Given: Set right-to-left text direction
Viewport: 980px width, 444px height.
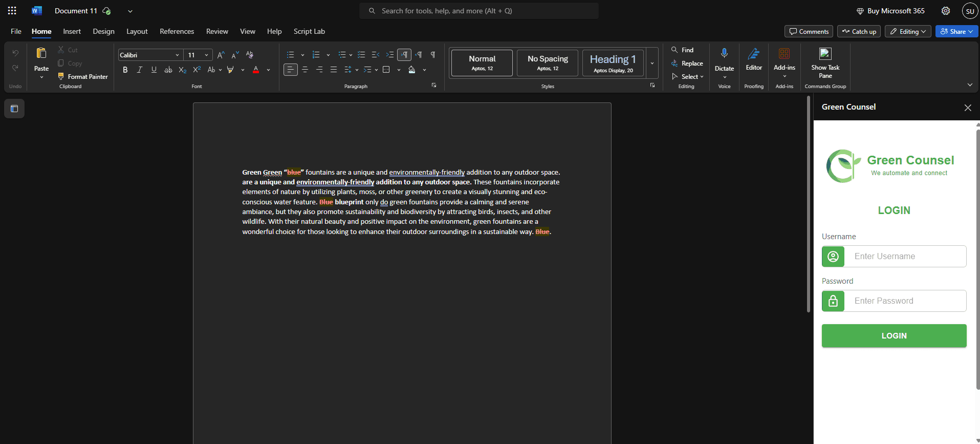Looking at the screenshot, I should (x=419, y=55).
